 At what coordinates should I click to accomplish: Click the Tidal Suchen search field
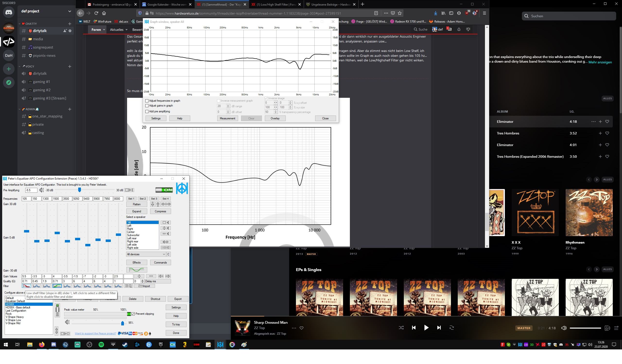pos(569,16)
